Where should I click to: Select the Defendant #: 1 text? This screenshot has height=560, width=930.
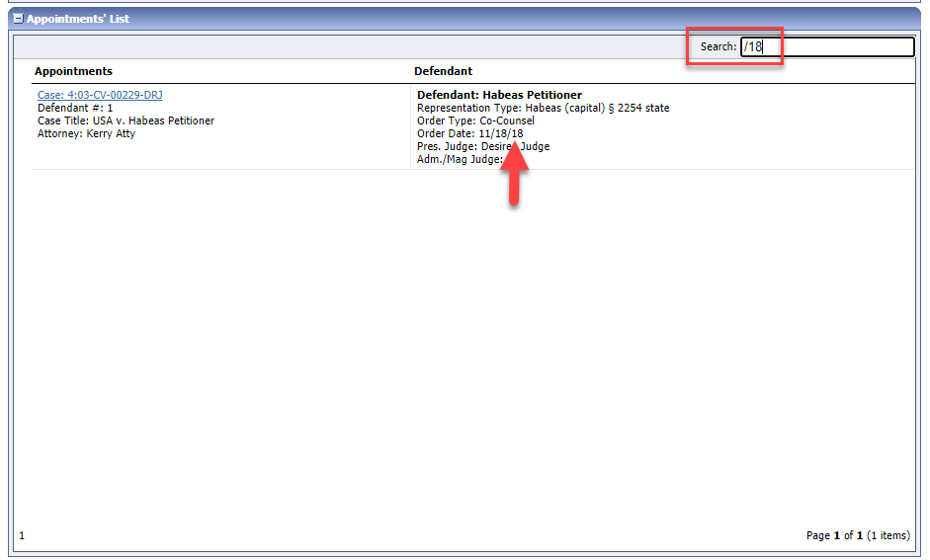point(75,108)
